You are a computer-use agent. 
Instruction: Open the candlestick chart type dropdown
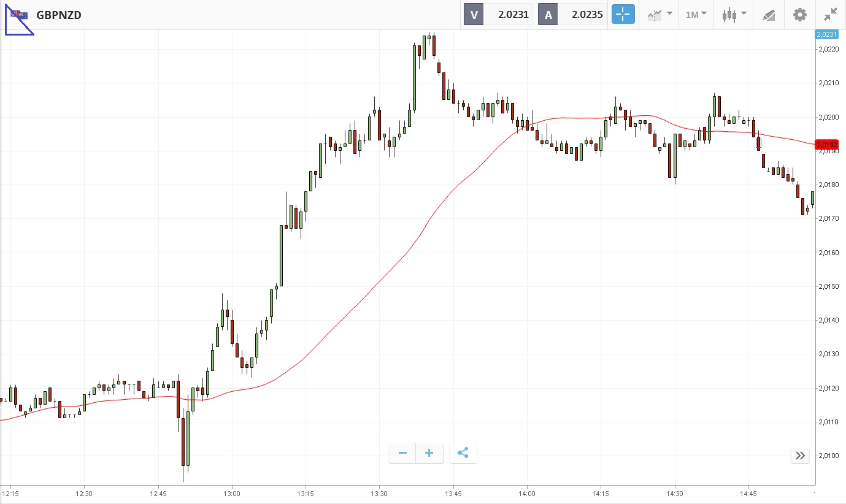click(x=734, y=15)
